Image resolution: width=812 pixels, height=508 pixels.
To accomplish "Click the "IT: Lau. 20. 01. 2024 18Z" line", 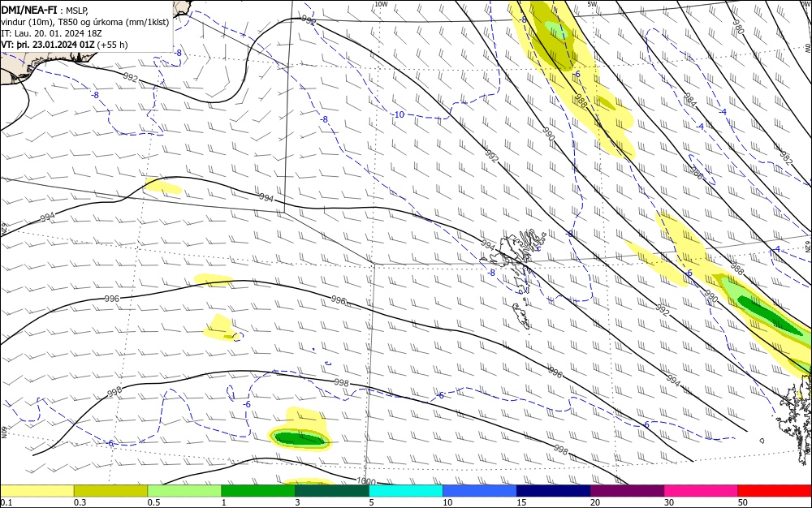I will pos(51,33).
